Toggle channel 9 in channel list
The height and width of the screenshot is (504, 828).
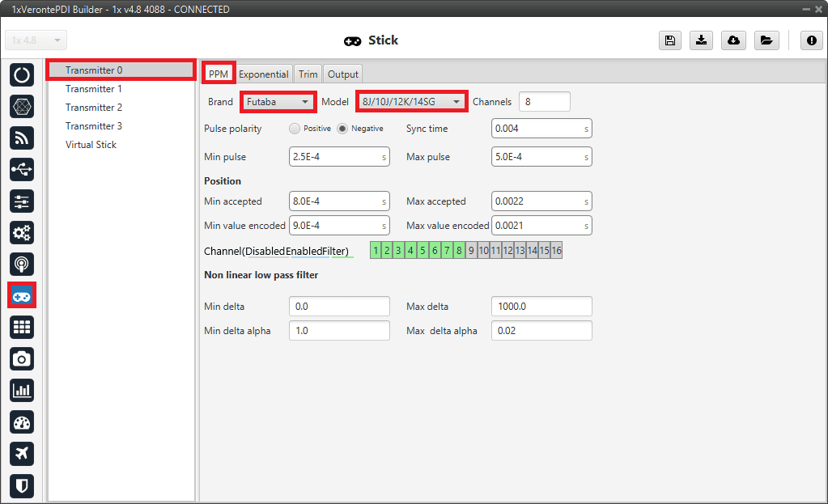(x=471, y=251)
